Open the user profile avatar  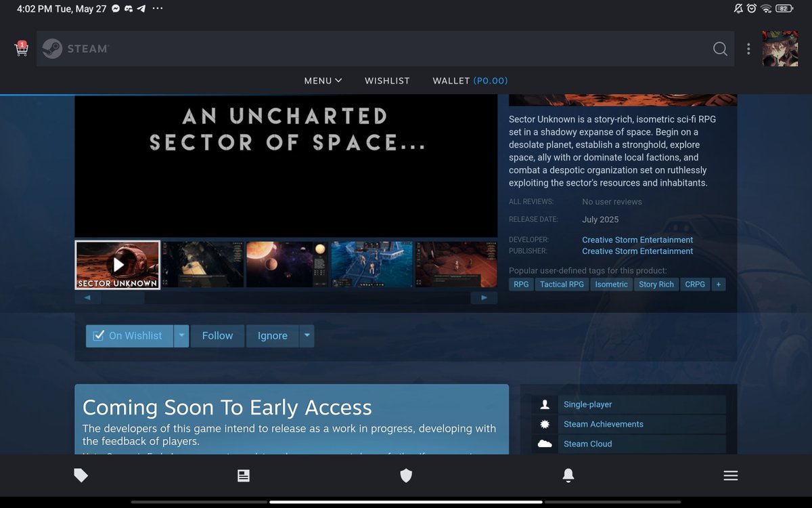click(780, 49)
